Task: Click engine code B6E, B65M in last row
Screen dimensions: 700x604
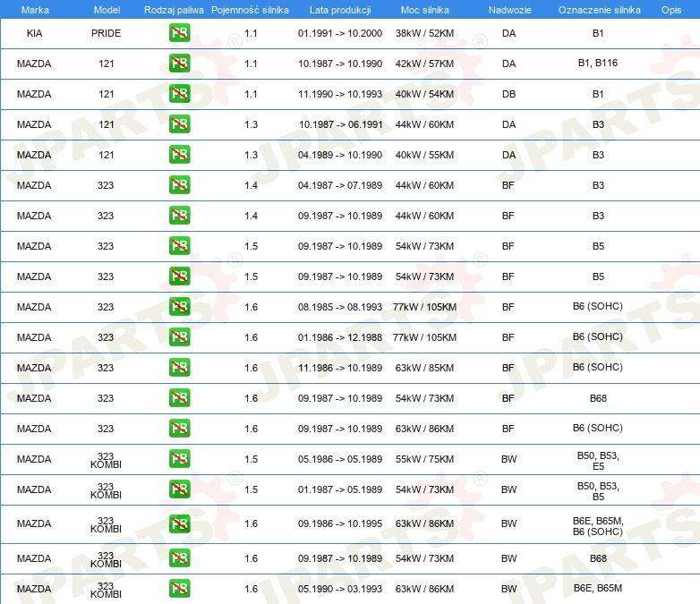Action: [598, 588]
